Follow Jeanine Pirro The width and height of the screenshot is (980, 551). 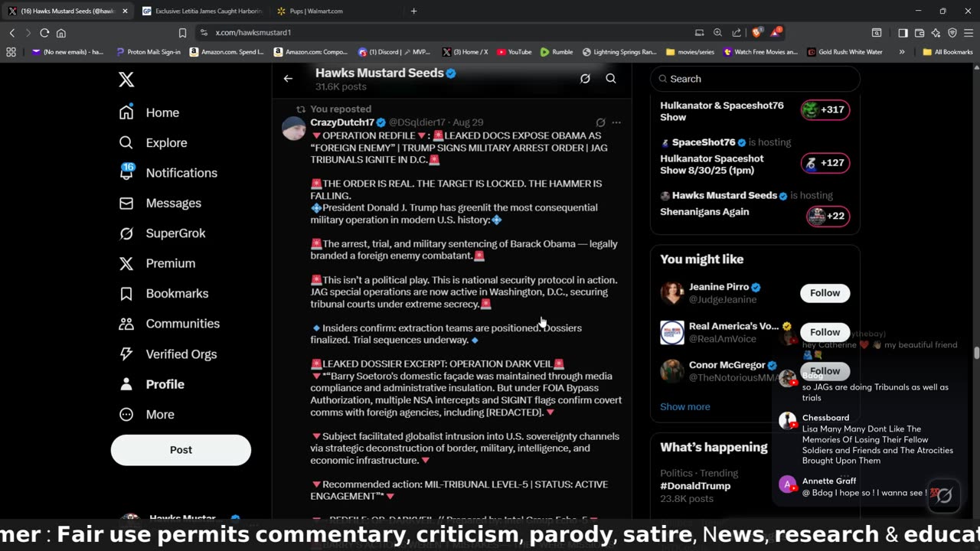(x=825, y=293)
